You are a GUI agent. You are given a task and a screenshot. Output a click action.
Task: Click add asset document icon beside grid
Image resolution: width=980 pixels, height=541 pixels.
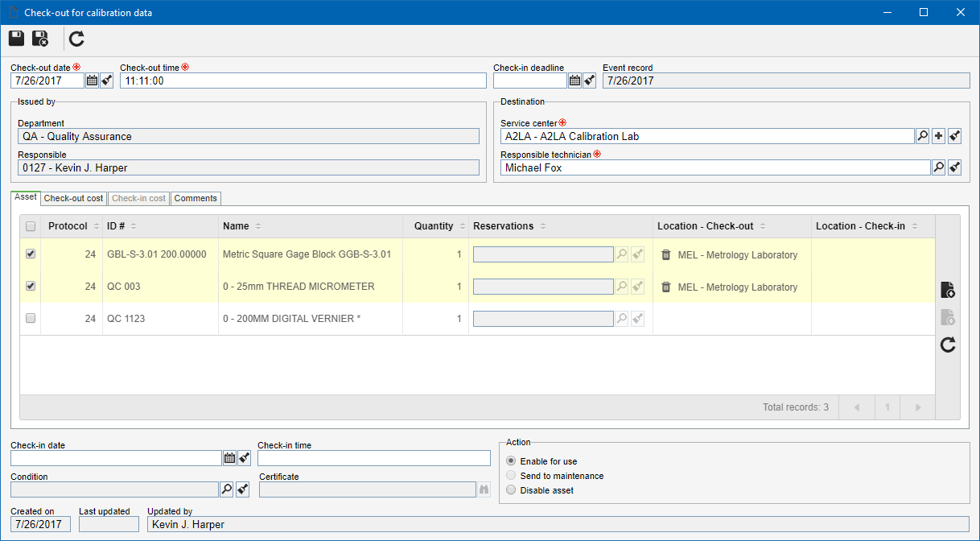tap(948, 290)
